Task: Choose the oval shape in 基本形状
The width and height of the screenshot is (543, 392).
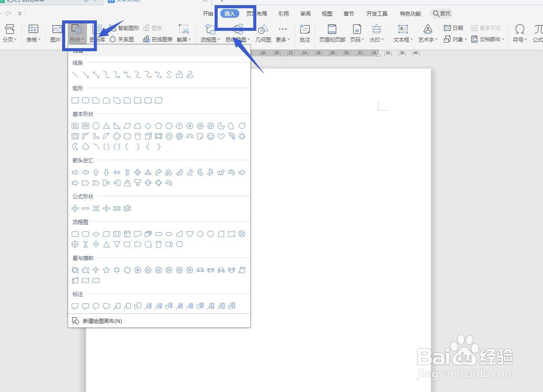Action: click(x=96, y=126)
